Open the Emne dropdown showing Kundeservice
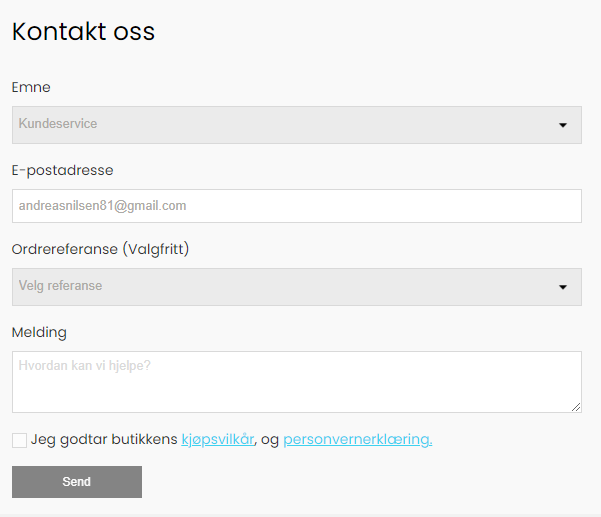This screenshot has width=601, height=517. click(297, 125)
